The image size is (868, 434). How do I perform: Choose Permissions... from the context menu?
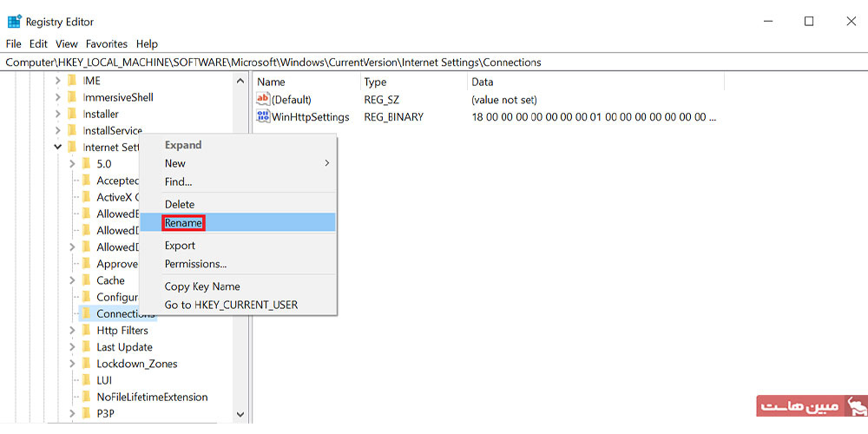238,264
